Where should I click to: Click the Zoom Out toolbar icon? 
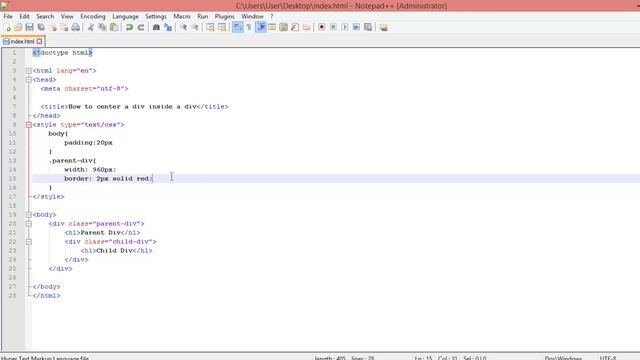pyautogui.click(x=195, y=27)
